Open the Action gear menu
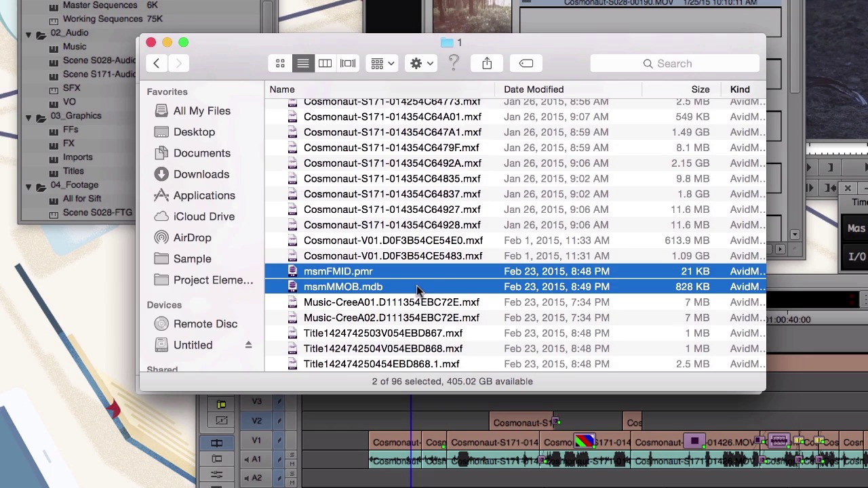The width and height of the screenshot is (868, 488). coord(422,64)
